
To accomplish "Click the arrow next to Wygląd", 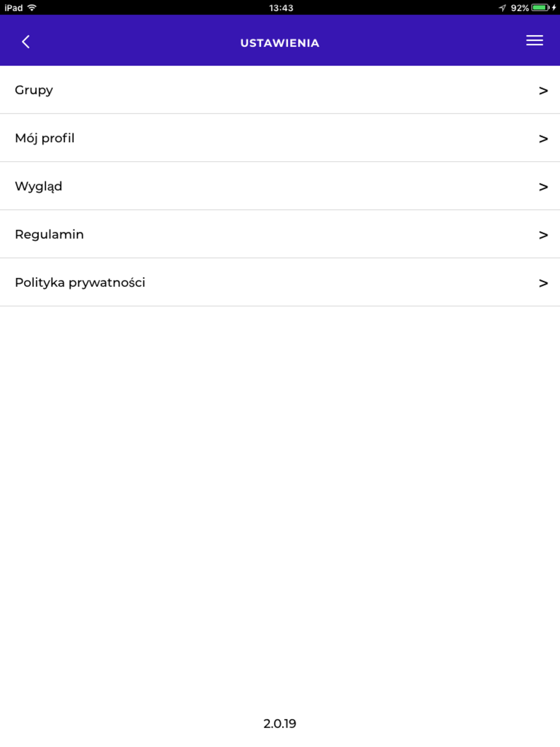I will pyautogui.click(x=543, y=187).
